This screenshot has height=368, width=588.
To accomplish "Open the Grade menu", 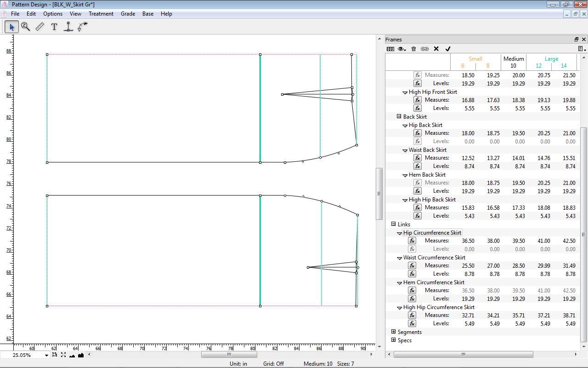I will click(x=128, y=14).
